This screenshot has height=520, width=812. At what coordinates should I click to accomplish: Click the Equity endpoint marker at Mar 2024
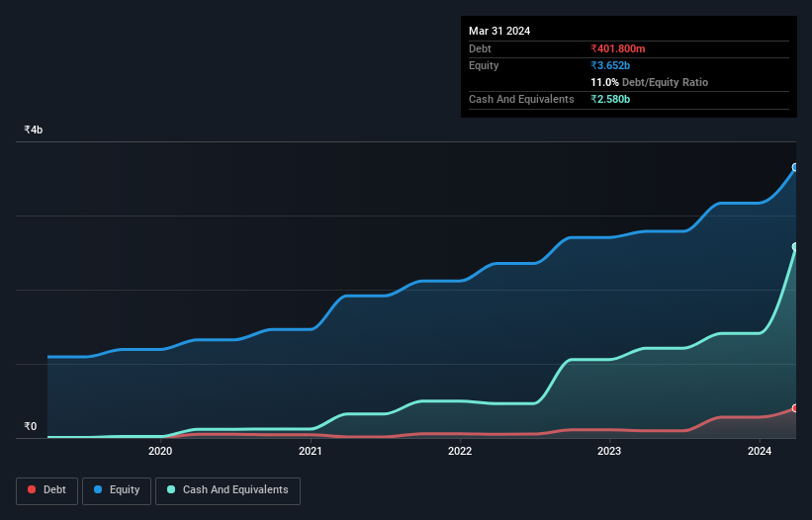[x=795, y=167]
